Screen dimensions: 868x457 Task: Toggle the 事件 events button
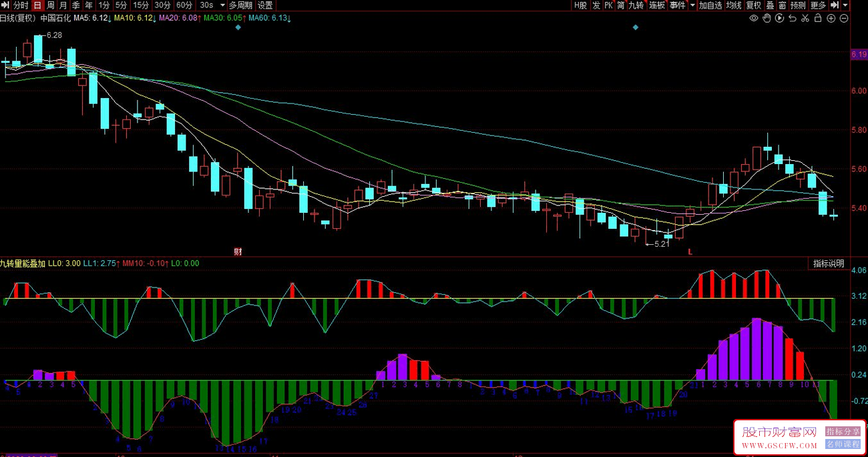coord(678,5)
